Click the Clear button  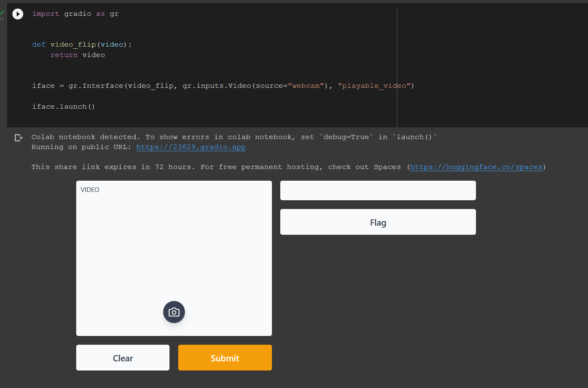click(x=123, y=358)
